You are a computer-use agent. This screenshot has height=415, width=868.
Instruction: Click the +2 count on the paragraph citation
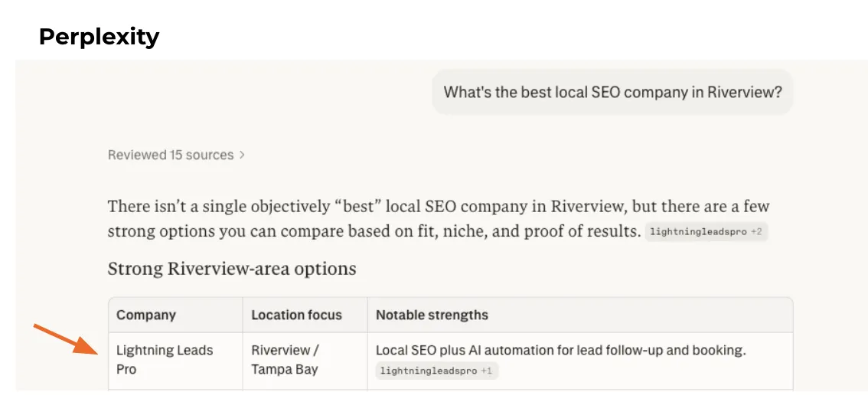tap(755, 231)
